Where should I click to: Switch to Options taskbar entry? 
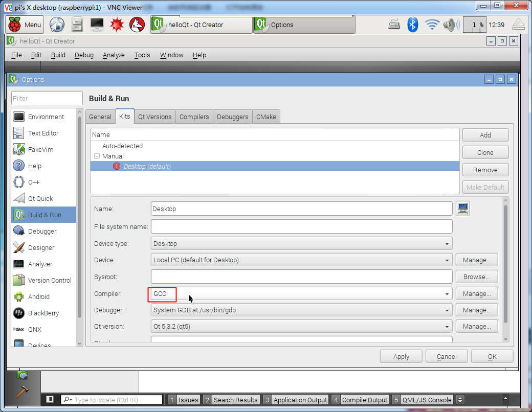tap(304, 25)
